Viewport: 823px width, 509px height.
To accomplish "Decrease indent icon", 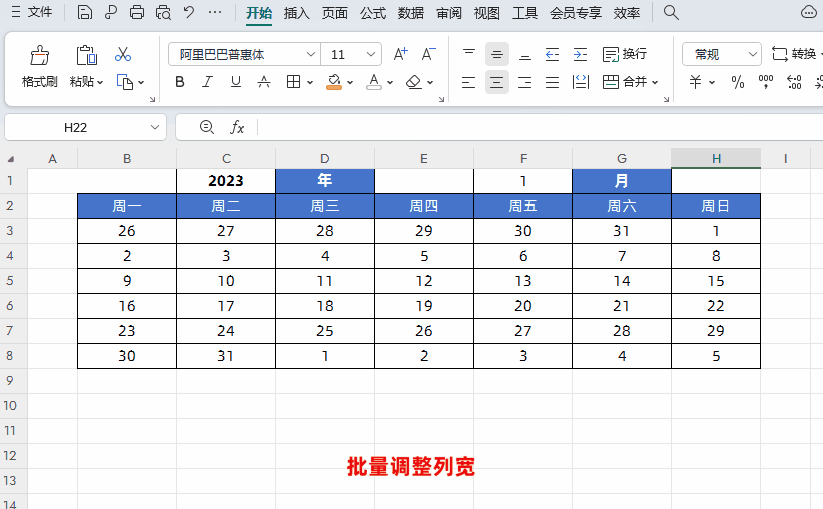I will (x=552, y=54).
